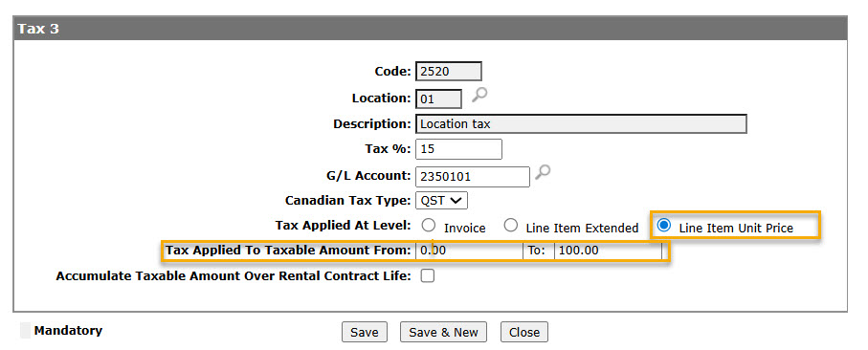Viewport: 868px width, 350px height.
Task: Focus the taxable amount From field
Action: pyautogui.click(x=469, y=251)
